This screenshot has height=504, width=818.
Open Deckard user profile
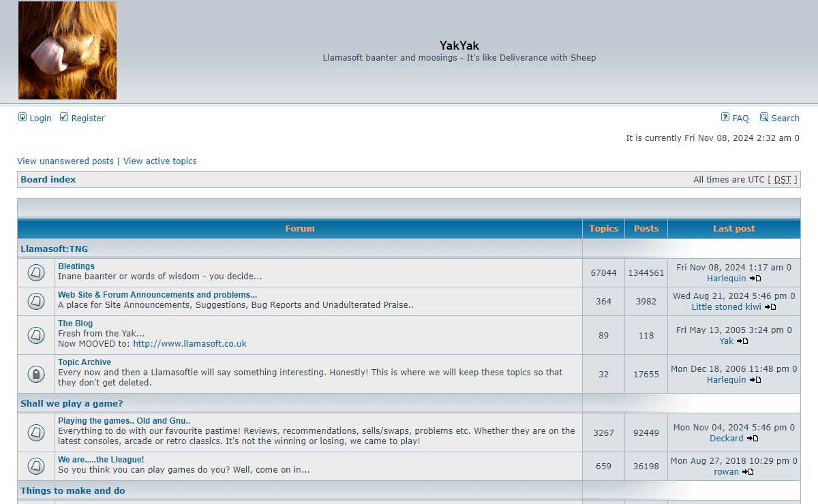tap(727, 439)
